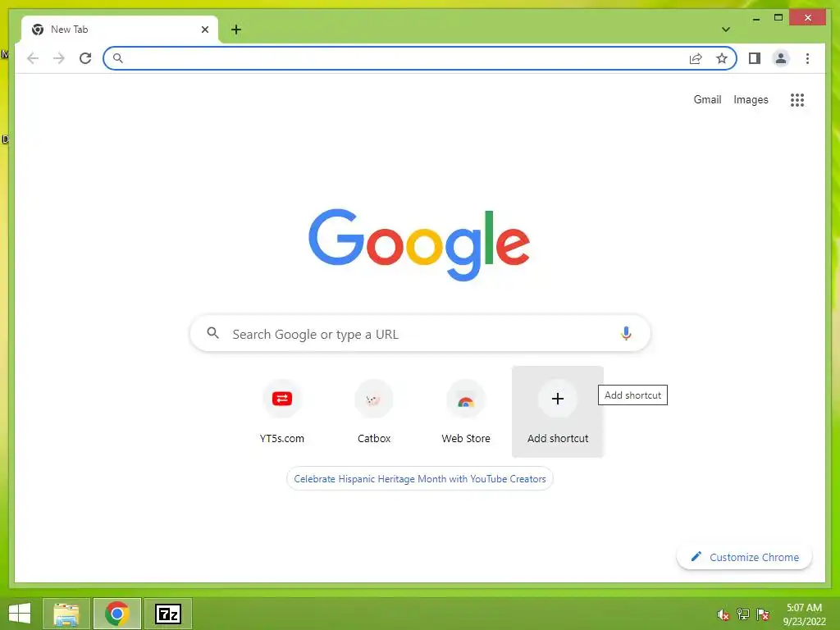
Task: Click the Customize Chrome button
Action: 745,557
